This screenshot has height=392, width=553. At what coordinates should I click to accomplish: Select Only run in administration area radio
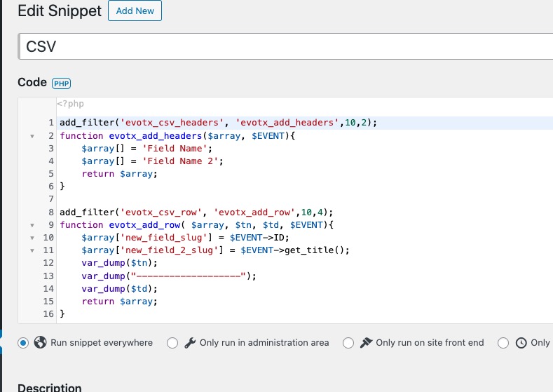(172, 343)
